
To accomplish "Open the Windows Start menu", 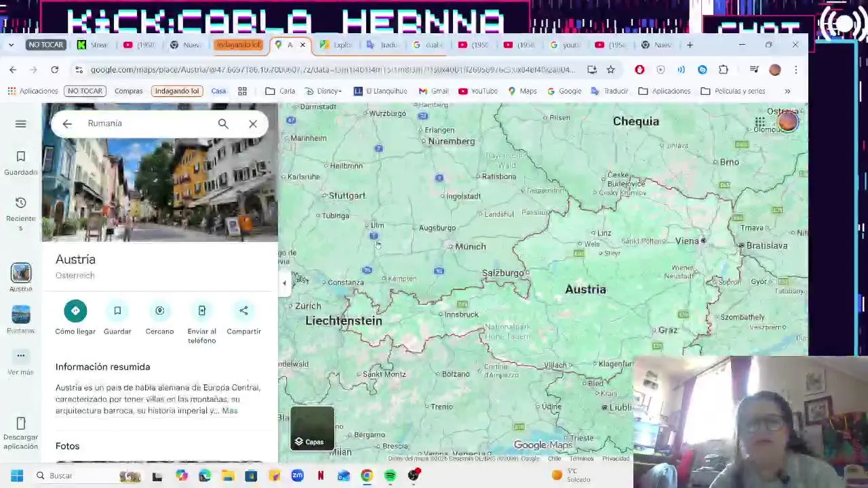I will coord(16,476).
